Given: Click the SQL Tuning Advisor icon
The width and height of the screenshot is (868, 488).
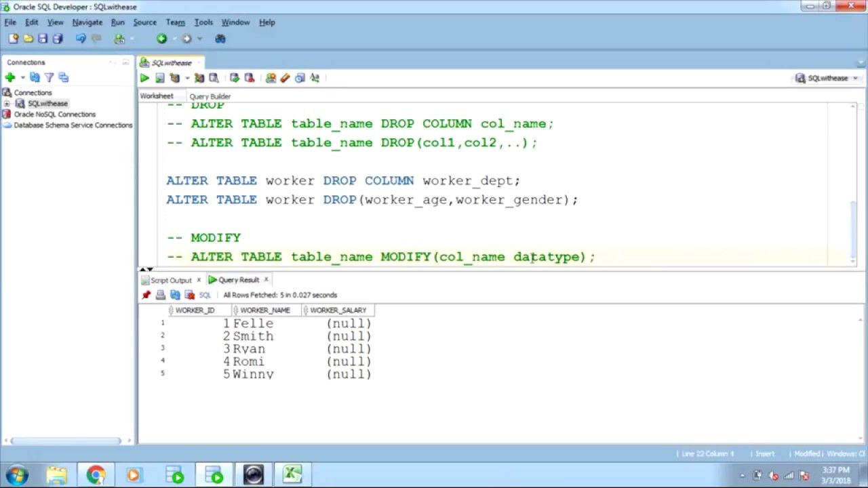Looking at the screenshot, I should tap(214, 78).
